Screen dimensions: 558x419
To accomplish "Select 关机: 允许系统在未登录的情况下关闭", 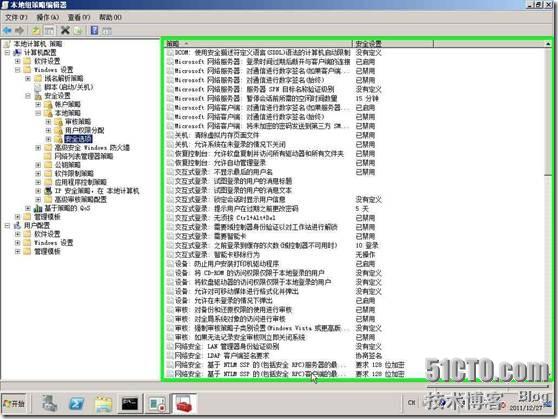I will [226, 145].
